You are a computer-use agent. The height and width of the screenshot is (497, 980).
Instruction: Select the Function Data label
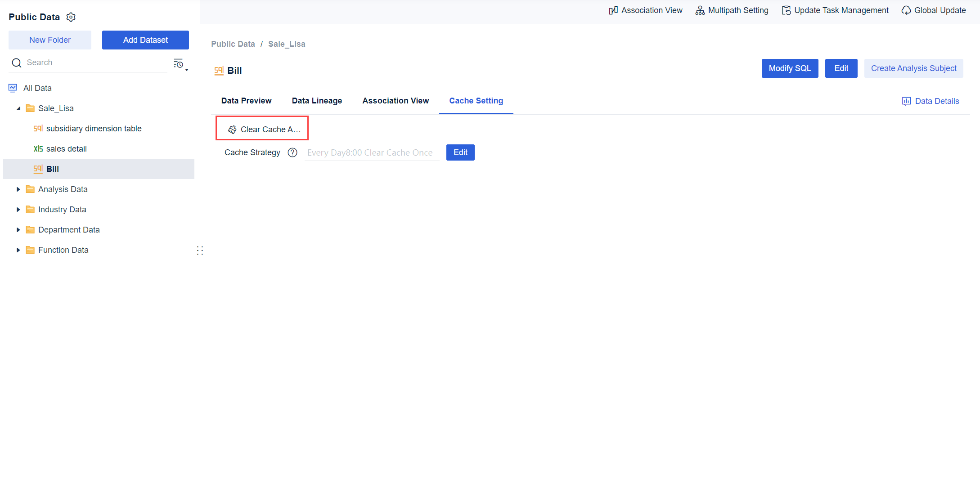point(63,250)
